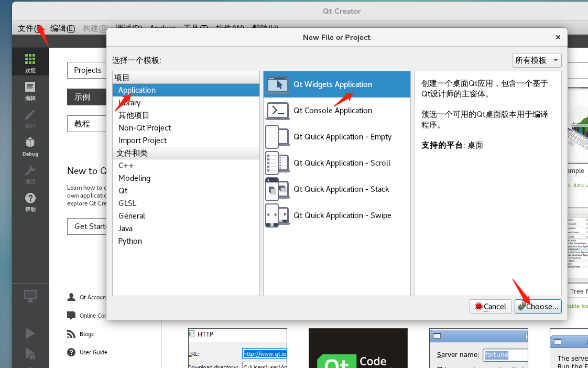The height and width of the screenshot is (368, 588).
Task: Click the Online Community chat icon
Action: [71, 316]
